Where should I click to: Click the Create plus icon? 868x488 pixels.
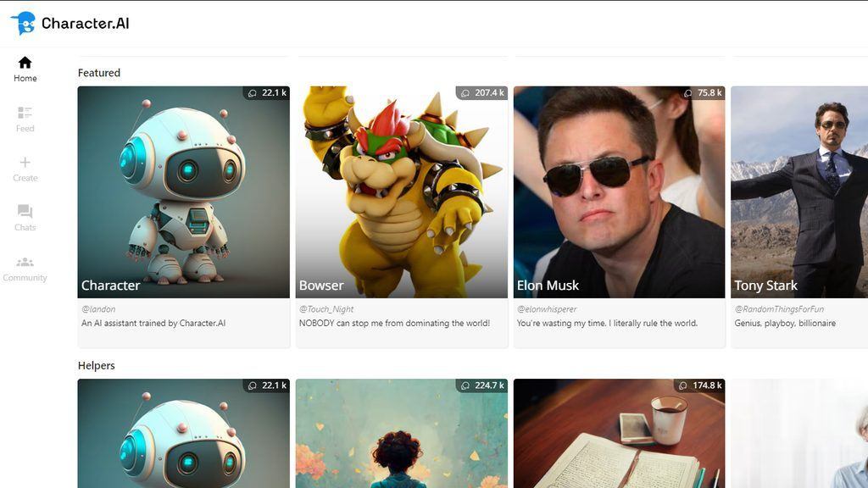point(25,162)
